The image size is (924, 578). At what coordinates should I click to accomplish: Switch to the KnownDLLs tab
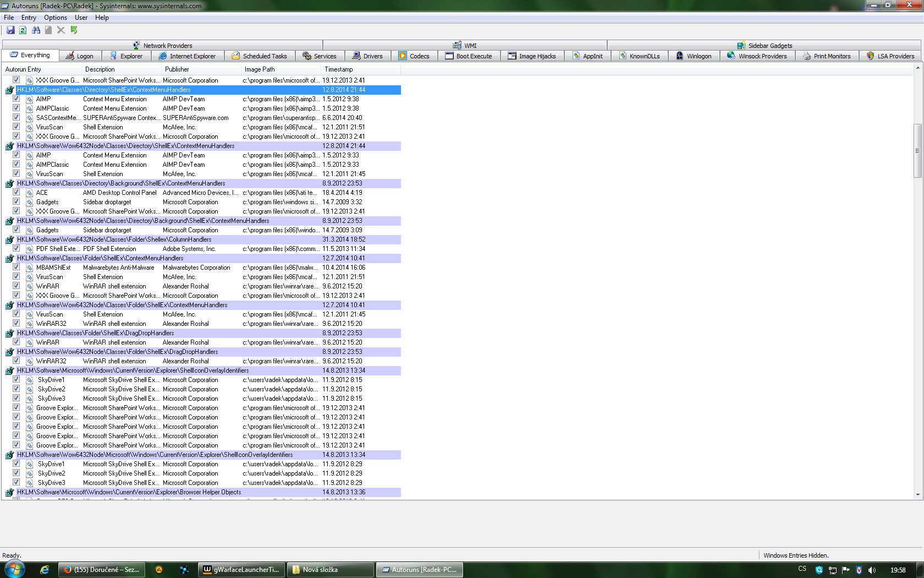tap(639, 56)
